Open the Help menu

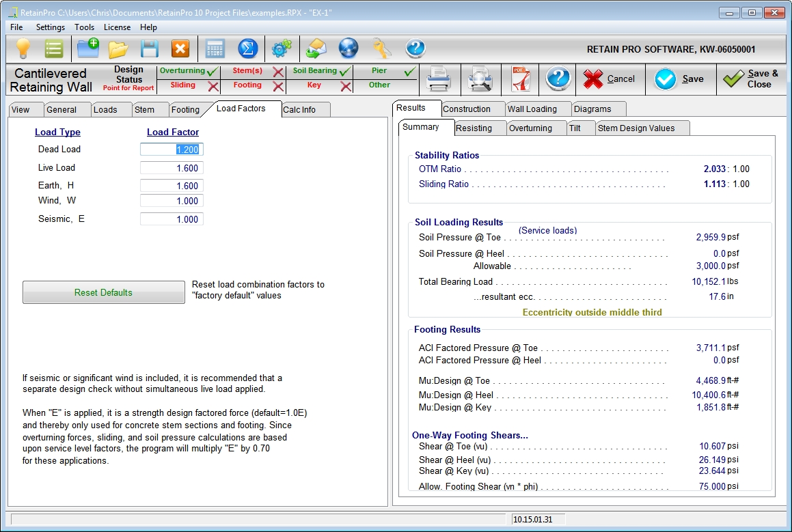point(148,27)
